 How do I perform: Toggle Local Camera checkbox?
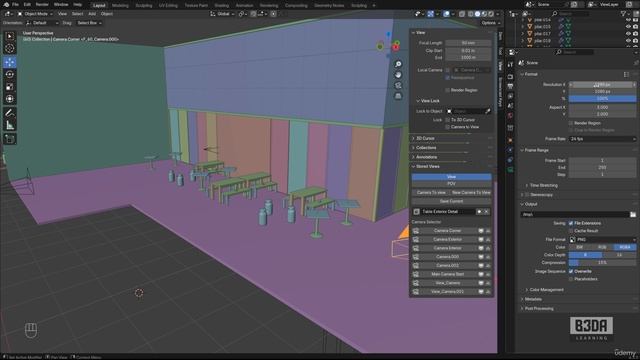coord(448,70)
